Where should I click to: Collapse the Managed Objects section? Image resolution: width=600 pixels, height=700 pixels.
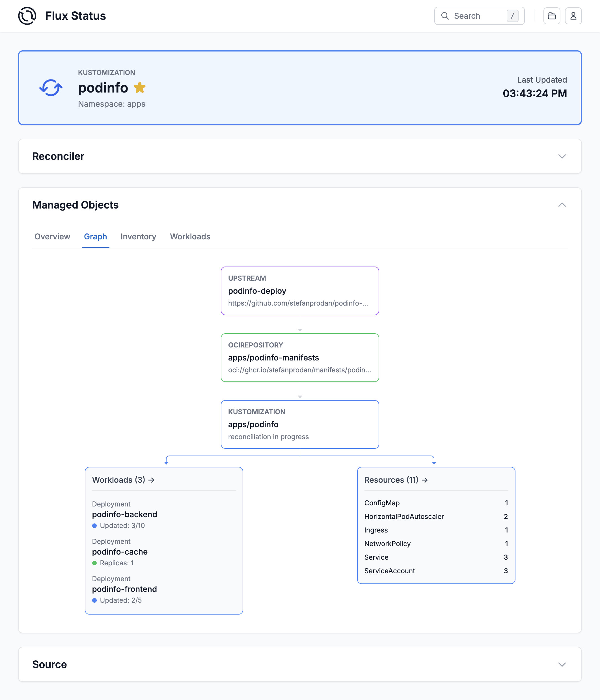click(x=562, y=205)
